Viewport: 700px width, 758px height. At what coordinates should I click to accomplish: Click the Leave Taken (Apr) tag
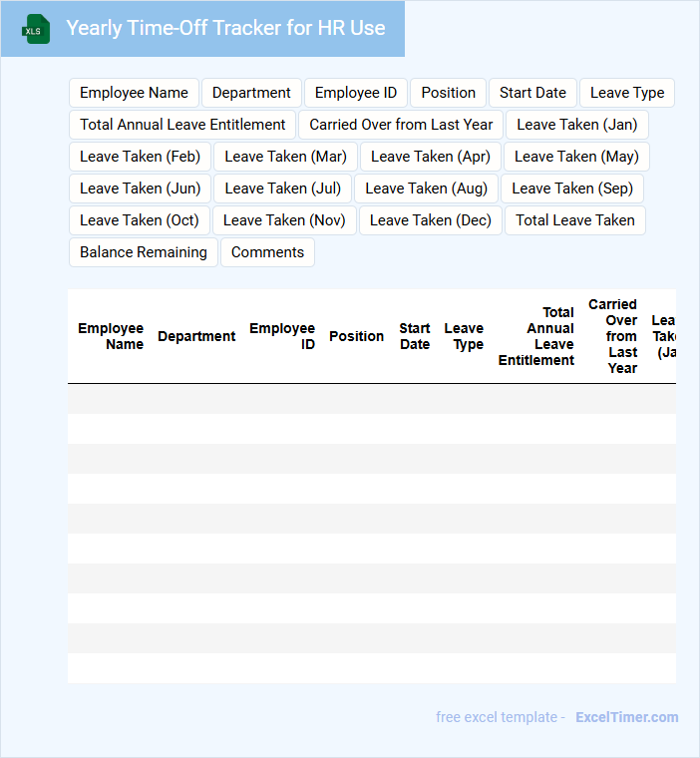(430, 157)
